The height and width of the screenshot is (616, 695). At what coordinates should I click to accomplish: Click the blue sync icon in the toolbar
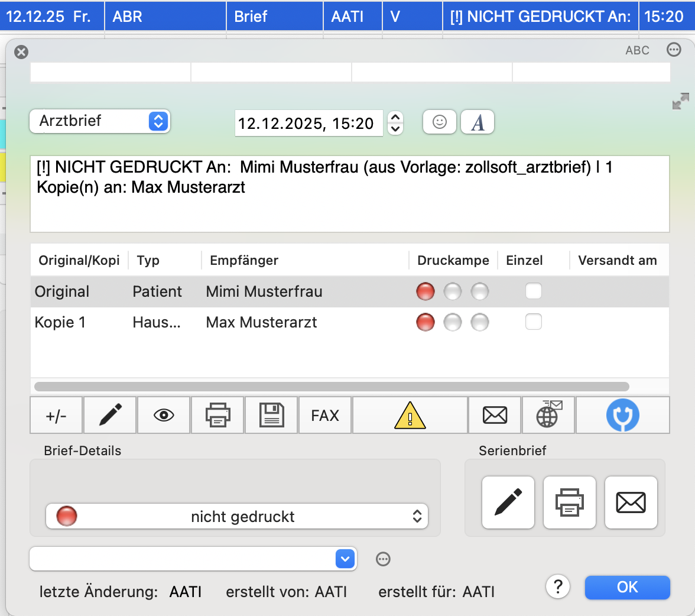click(622, 415)
